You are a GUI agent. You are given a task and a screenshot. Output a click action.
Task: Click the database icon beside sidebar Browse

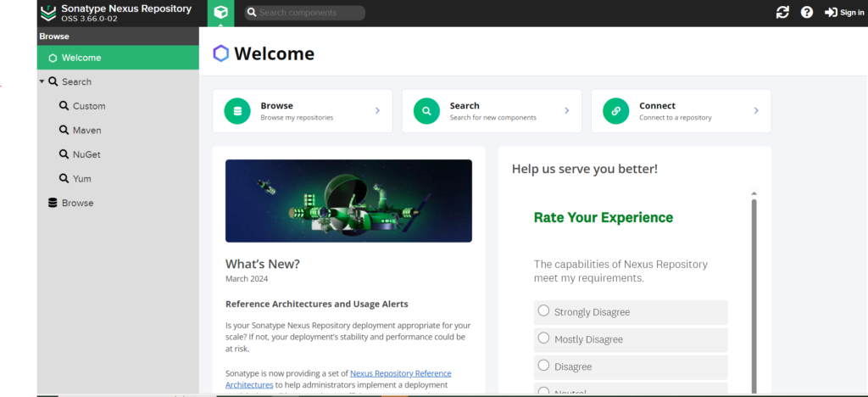(x=53, y=203)
